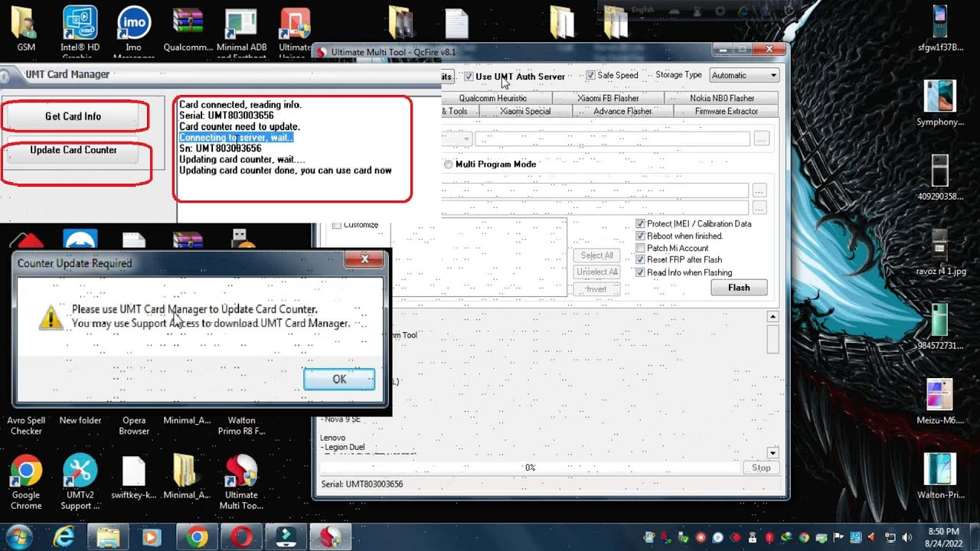980x551 pixels.
Task: Switch to Opera in the taskbar
Action: pos(243,537)
